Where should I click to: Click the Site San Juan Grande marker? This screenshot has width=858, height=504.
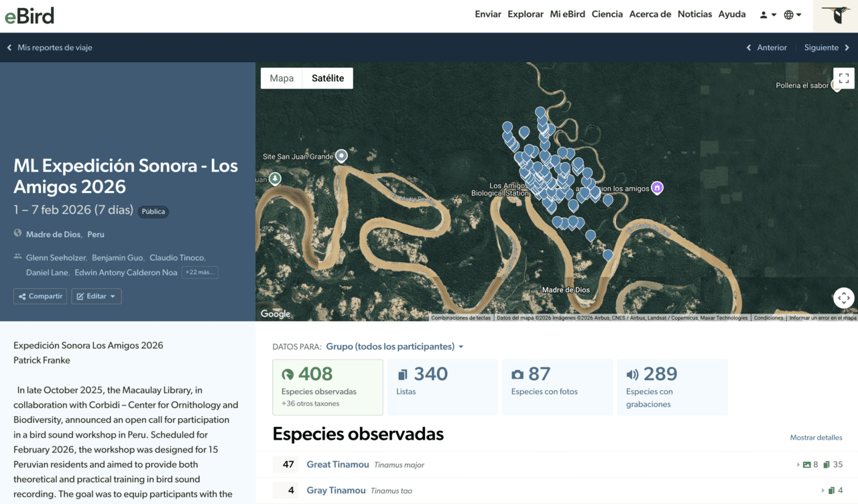(x=341, y=156)
